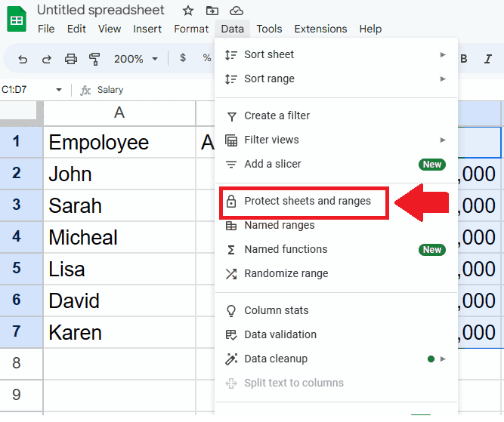This screenshot has height=422, width=504.
Task: Expand the Data cleanup submenu
Action: click(x=443, y=359)
